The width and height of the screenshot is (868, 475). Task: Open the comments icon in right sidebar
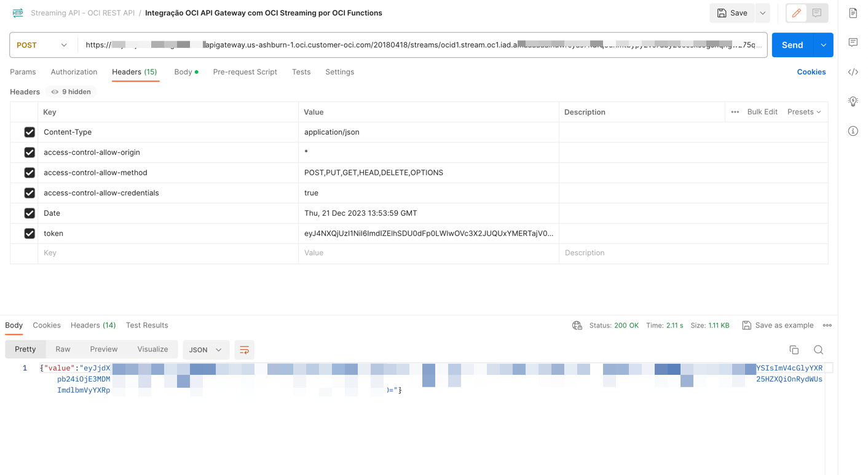tap(853, 42)
